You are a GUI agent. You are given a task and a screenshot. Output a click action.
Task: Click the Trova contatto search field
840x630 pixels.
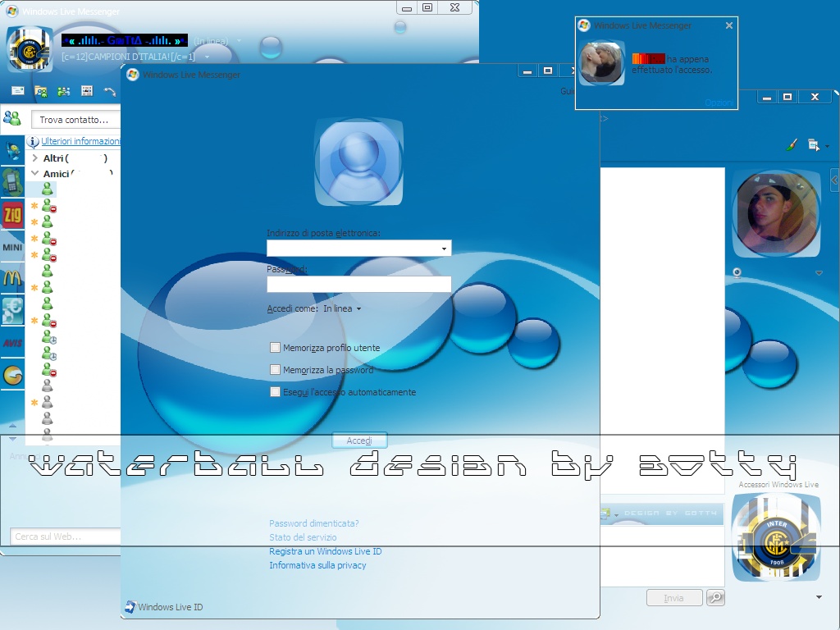tap(75, 120)
